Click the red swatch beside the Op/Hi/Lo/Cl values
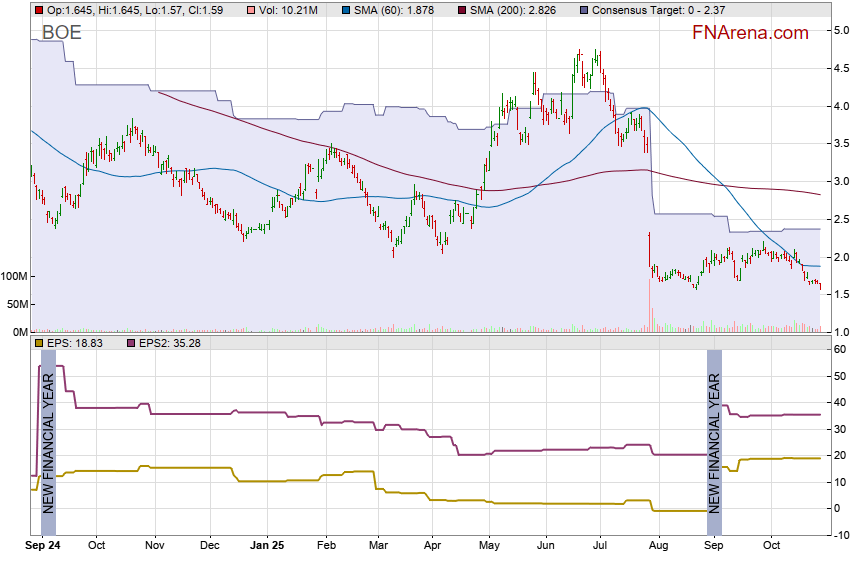The height and width of the screenshot is (566, 859). (38, 10)
